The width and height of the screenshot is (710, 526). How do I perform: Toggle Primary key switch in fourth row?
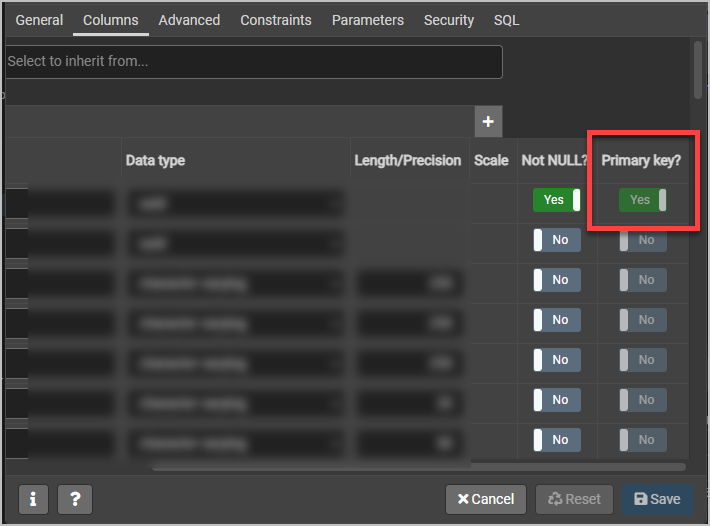(643, 320)
